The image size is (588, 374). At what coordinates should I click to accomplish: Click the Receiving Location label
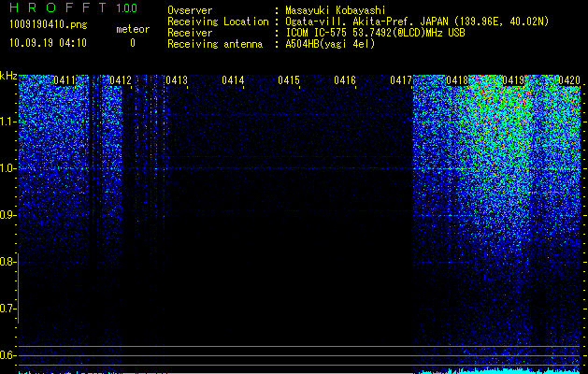tap(218, 22)
